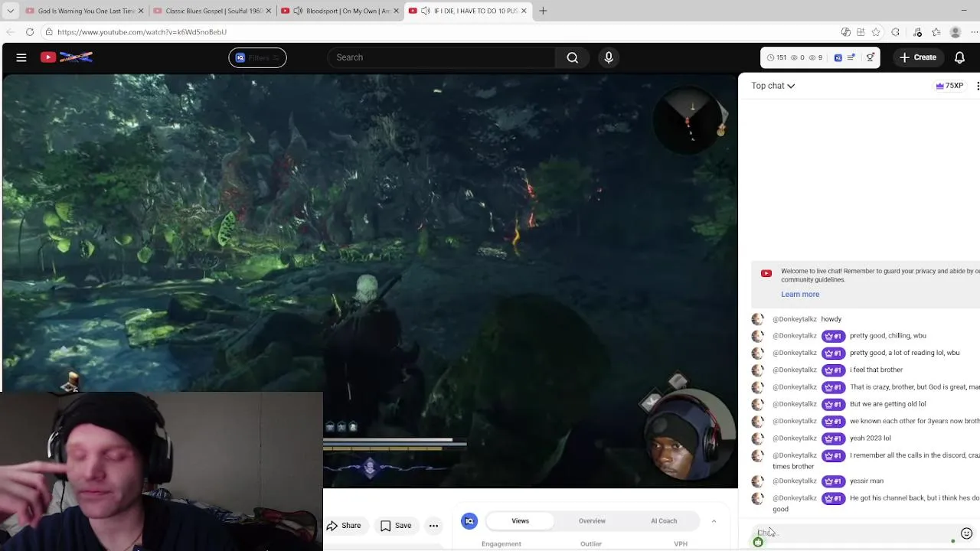Screen dimensions: 980x551
Task: Open the list icon with blue dot
Action: [x=851, y=57]
